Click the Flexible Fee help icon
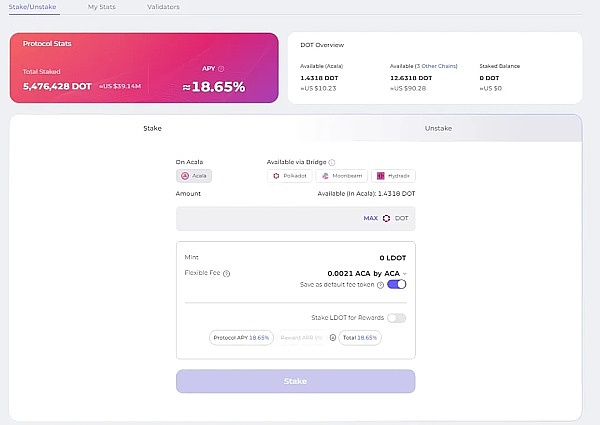 (227, 273)
